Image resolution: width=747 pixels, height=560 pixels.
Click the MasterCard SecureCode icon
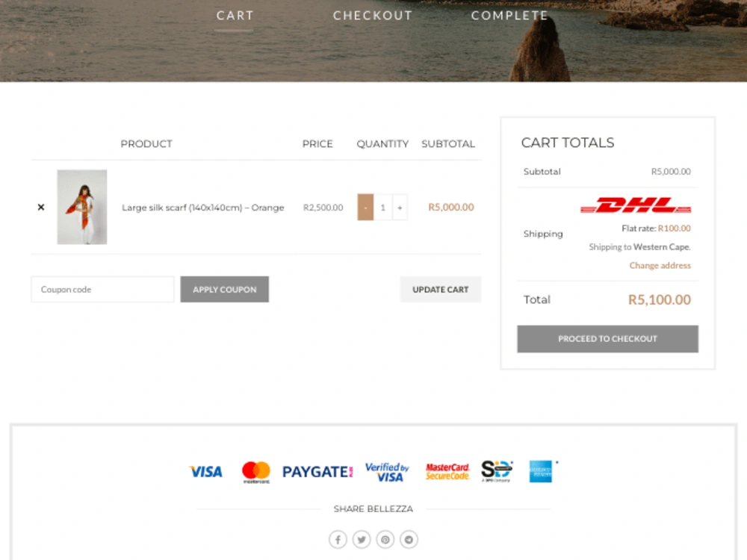pyautogui.click(x=446, y=471)
